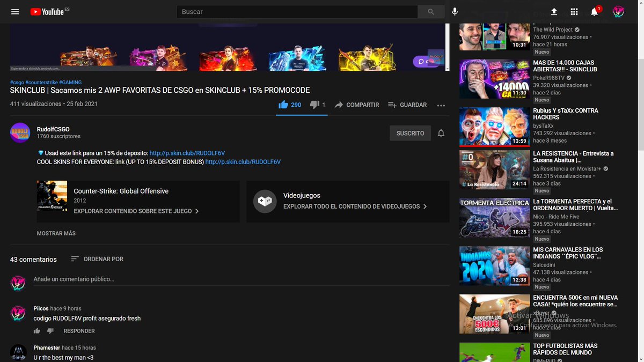Open Counter-Strike: Global Offensive game card
The height and width of the screenshot is (362, 644).
tap(138, 202)
